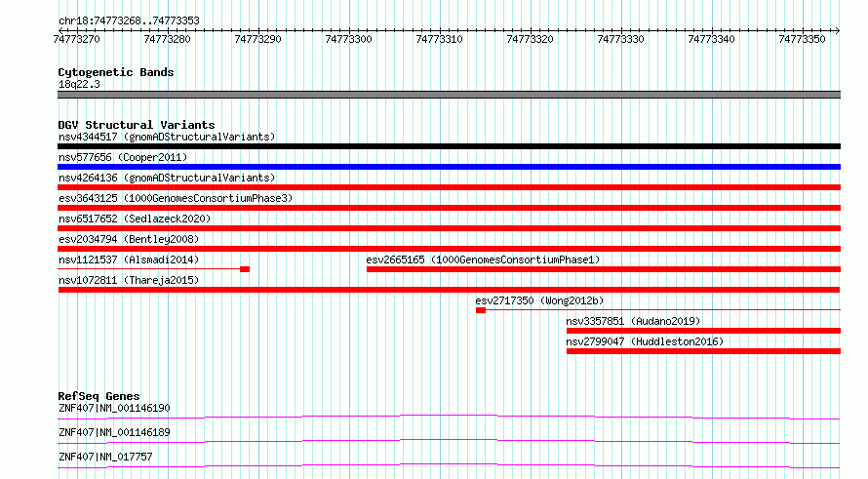Click the esv3643125 1000GenomesConsortiumPhase3 label
The height and width of the screenshot is (479, 868).
176,198
